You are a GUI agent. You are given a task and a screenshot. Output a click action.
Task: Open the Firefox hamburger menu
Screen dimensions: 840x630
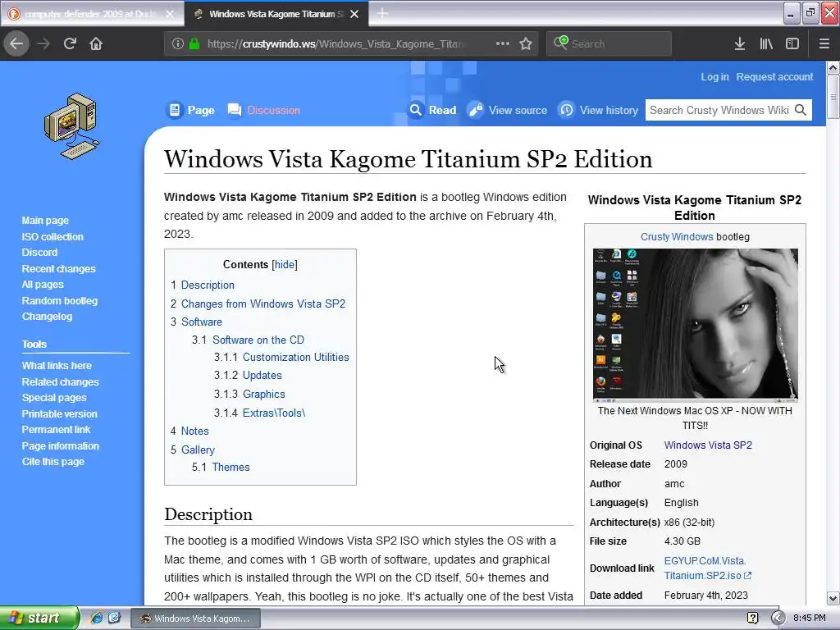point(824,44)
